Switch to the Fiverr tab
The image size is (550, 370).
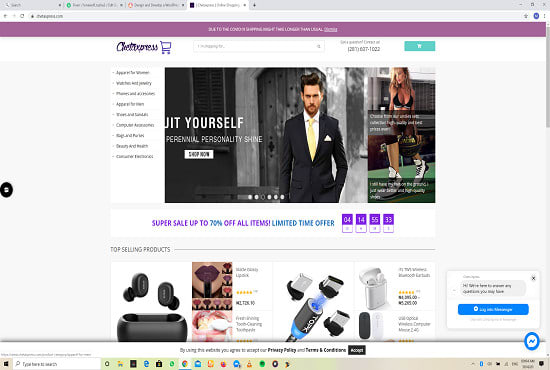(x=95, y=5)
